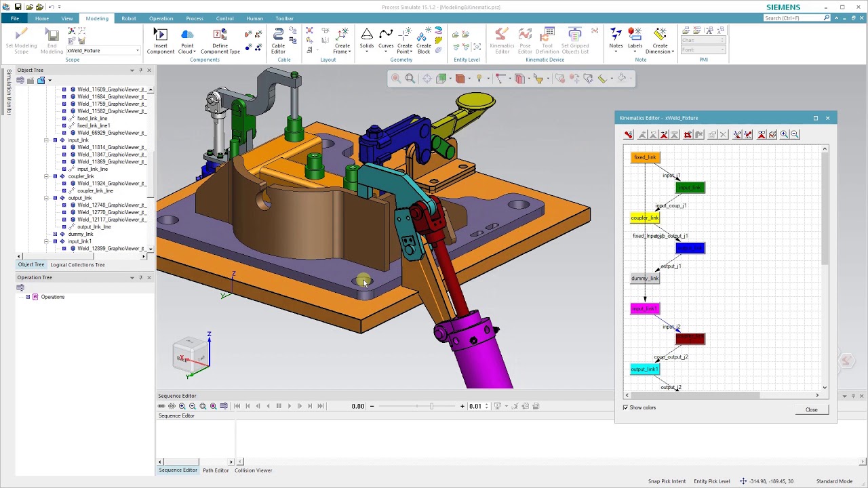Click orange fixed_link node in Kinematics Editor

pos(645,157)
